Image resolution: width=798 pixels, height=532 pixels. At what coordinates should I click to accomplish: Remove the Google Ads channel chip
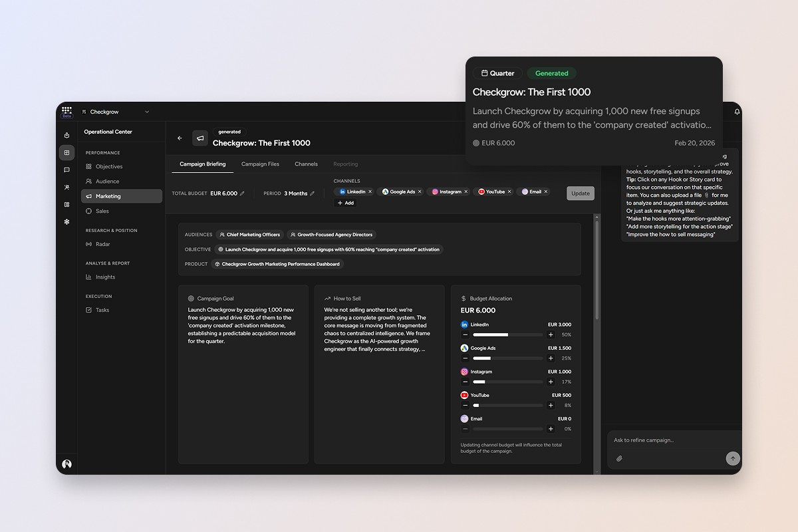(x=420, y=192)
